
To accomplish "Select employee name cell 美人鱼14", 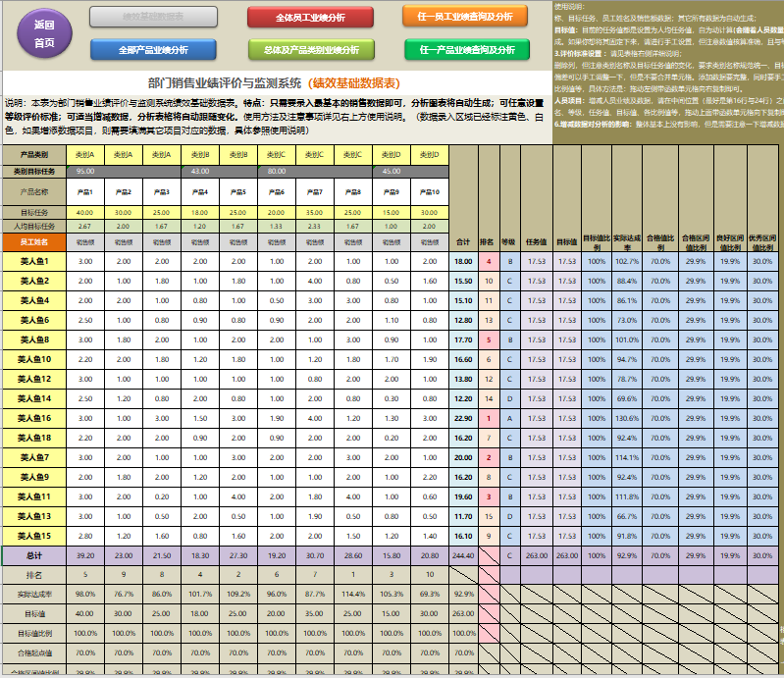I will [34, 398].
